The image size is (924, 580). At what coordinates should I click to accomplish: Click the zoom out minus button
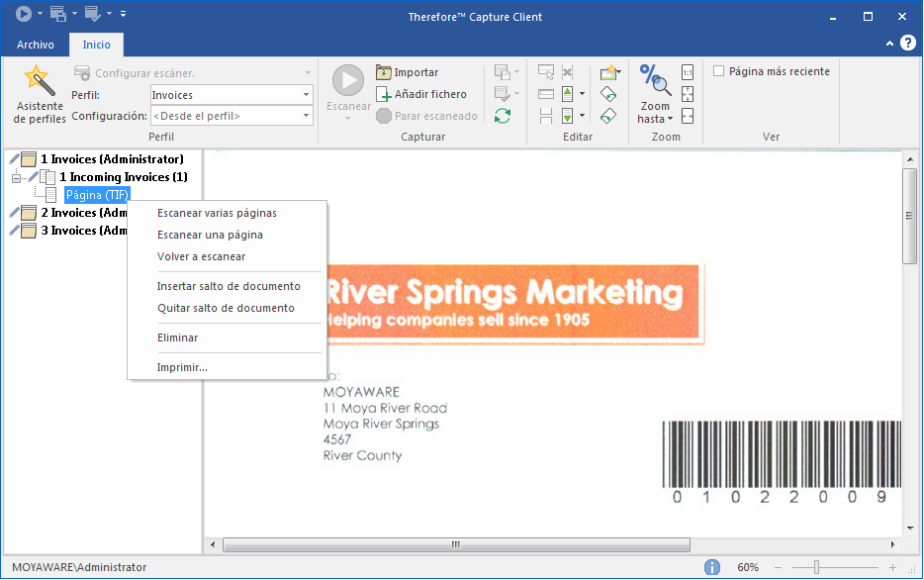coord(778,567)
